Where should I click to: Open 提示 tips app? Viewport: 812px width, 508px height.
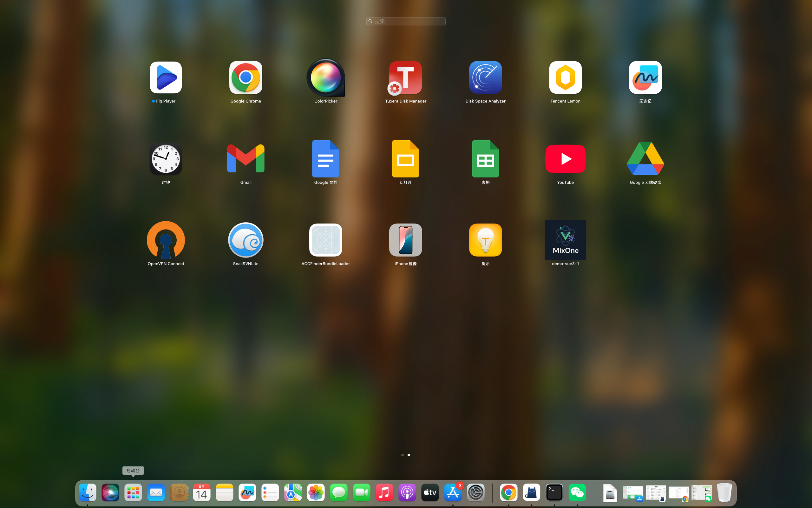coord(486,240)
